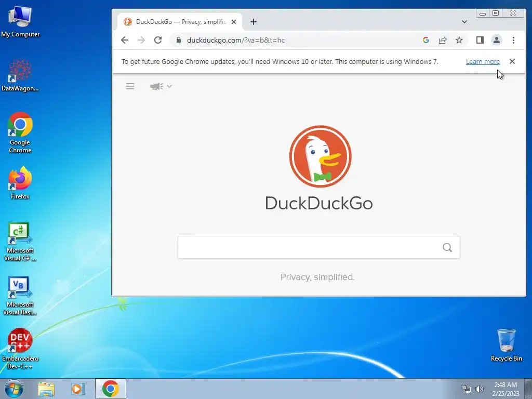
Task: Minimize the Chrome window
Action: pyautogui.click(x=483, y=13)
